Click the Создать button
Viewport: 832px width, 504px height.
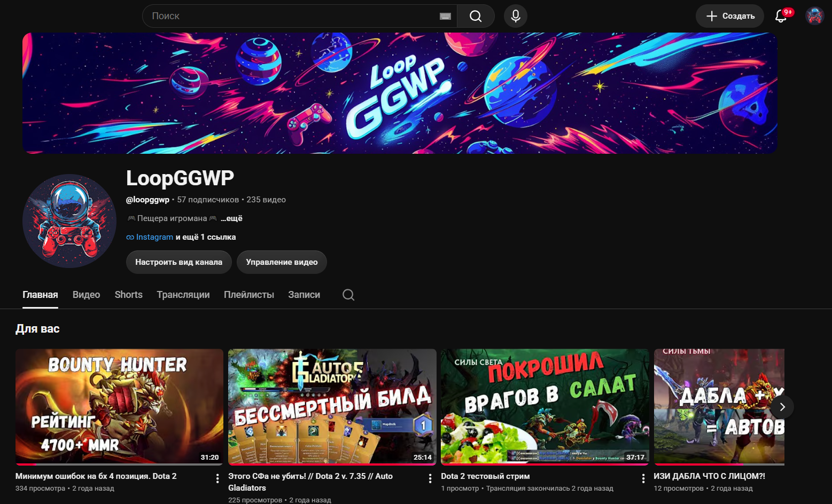[x=730, y=16]
